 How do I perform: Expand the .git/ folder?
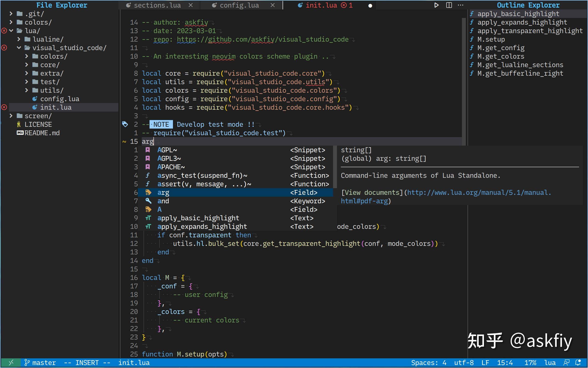[x=11, y=14]
